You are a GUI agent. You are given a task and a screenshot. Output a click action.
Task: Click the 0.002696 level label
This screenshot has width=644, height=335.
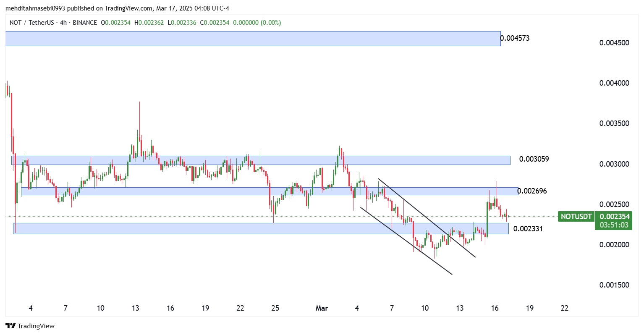[532, 191]
